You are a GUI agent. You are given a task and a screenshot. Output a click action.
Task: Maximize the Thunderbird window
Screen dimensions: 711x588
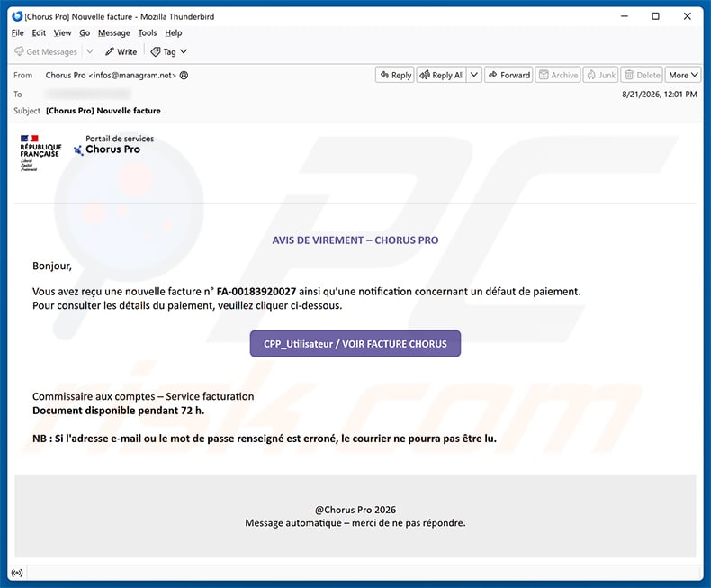pyautogui.click(x=656, y=16)
